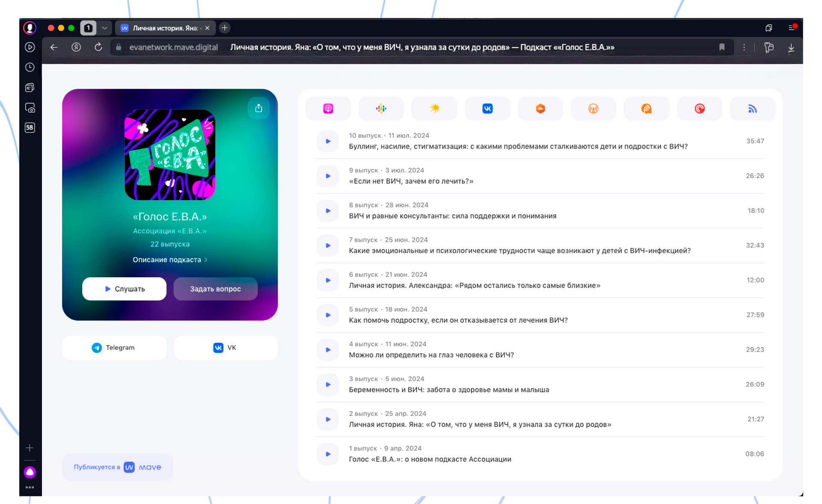The height and width of the screenshot is (504, 822).
Task: Click the share icon on podcast card
Action: tap(259, 108)
